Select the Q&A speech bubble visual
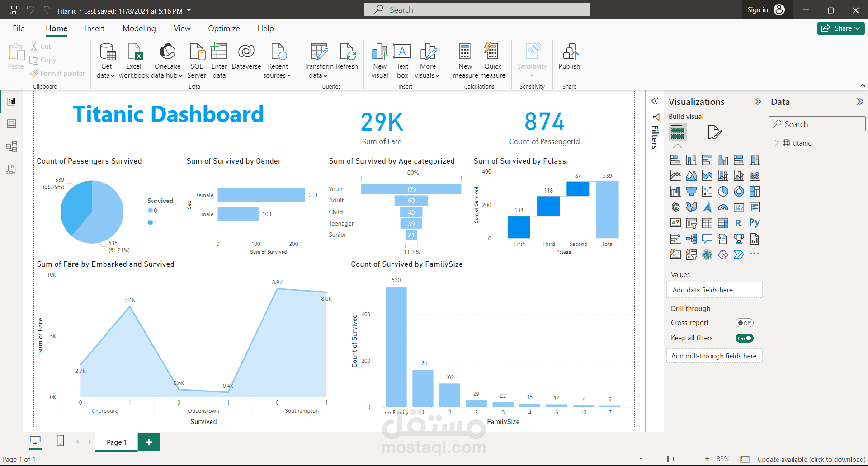868x466 pixels. tap(707, 239)
